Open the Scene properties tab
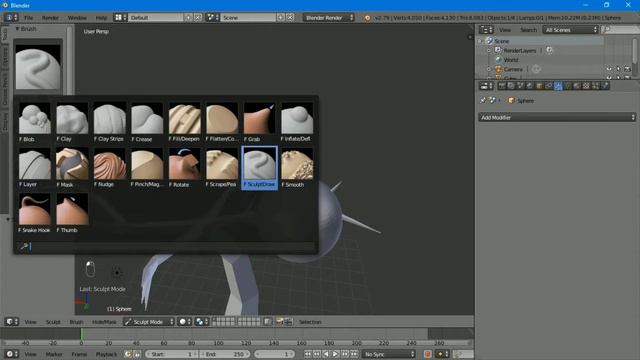This screenshot has height=360, width=640. tap(520, 86)
